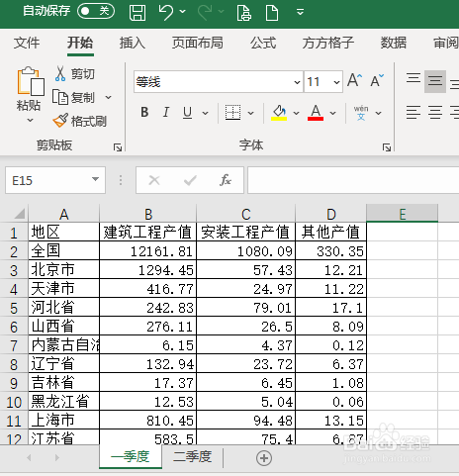Click the 复制 copy button
Viewport: 459px width, 476px height.
click(73, 98)
